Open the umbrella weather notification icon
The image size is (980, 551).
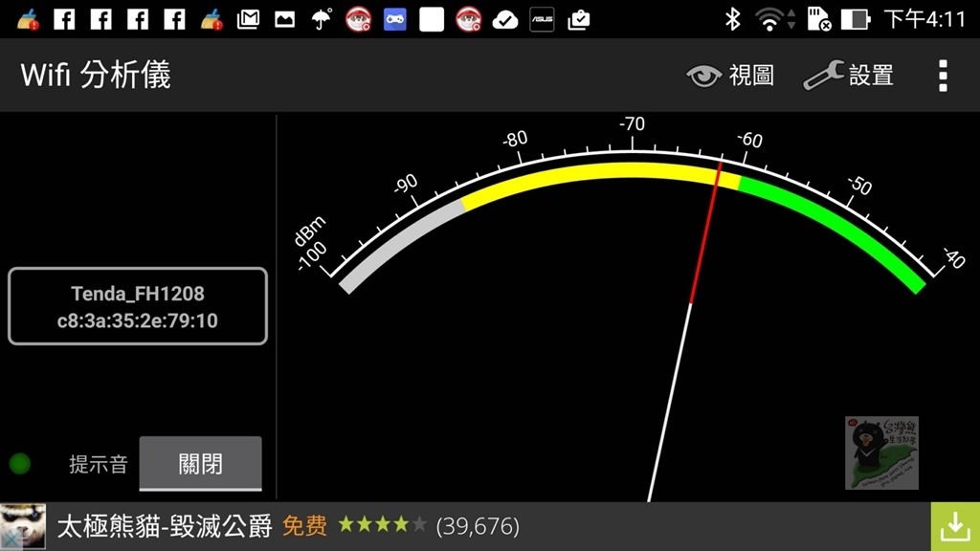tap(322, 19)
